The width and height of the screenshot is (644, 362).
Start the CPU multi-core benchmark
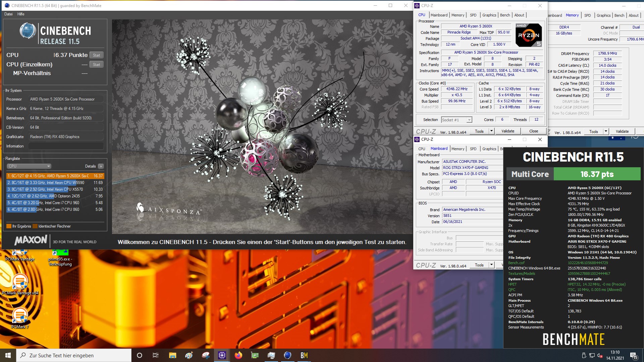[x=97, y=55]
